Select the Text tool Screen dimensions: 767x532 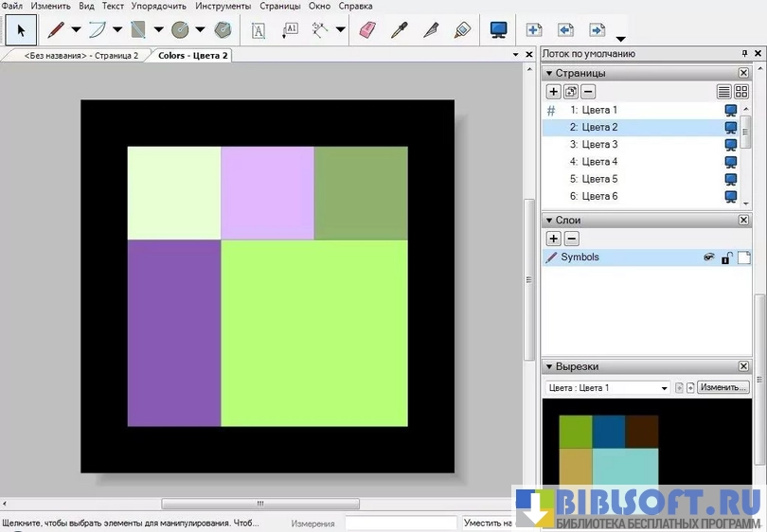tap(259, 29)
